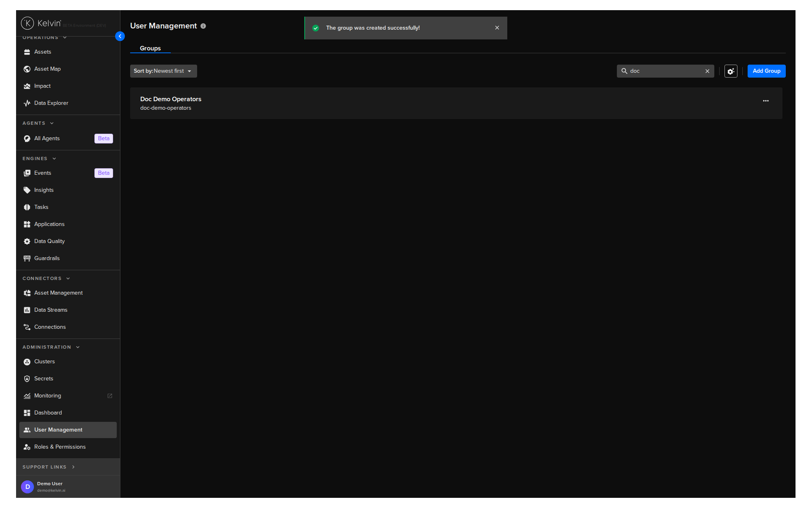Open the Clusters icon
Screen dimensions: 812x508
[27, 362]
